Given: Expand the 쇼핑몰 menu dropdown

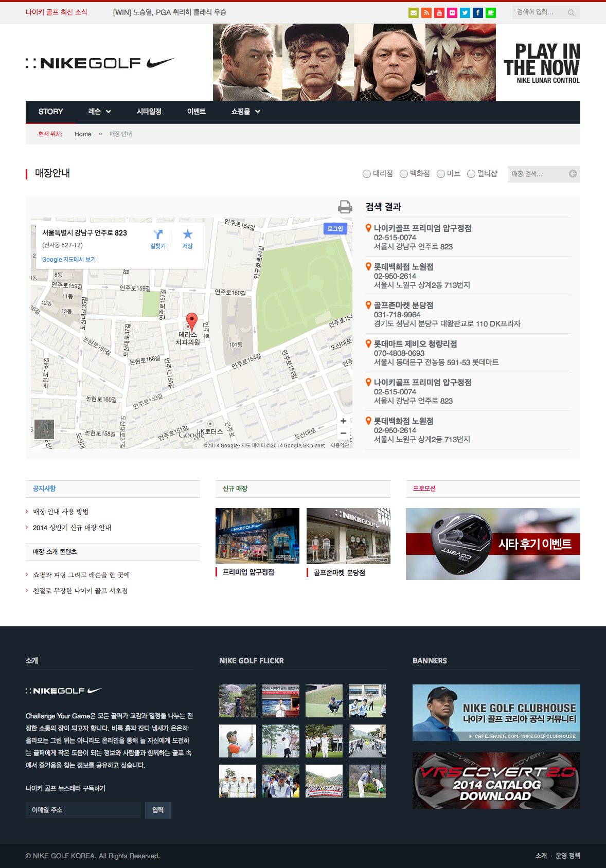Looking at the screenshot, I should click(x=245, y=112).
